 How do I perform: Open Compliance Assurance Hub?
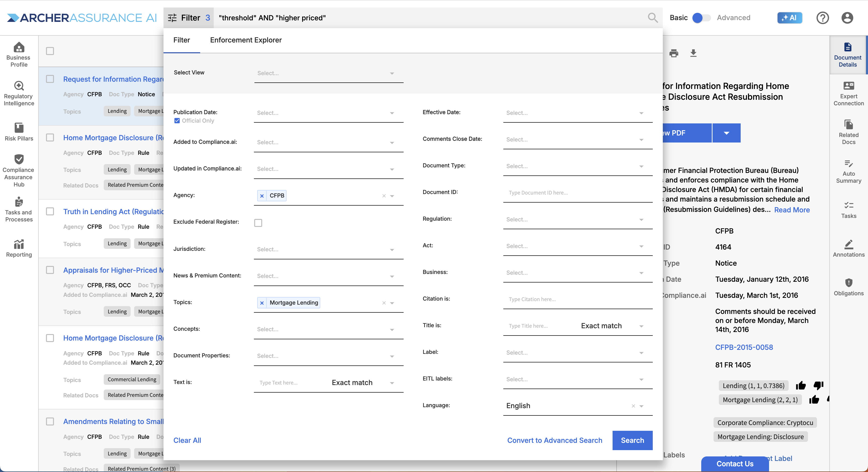19,171
